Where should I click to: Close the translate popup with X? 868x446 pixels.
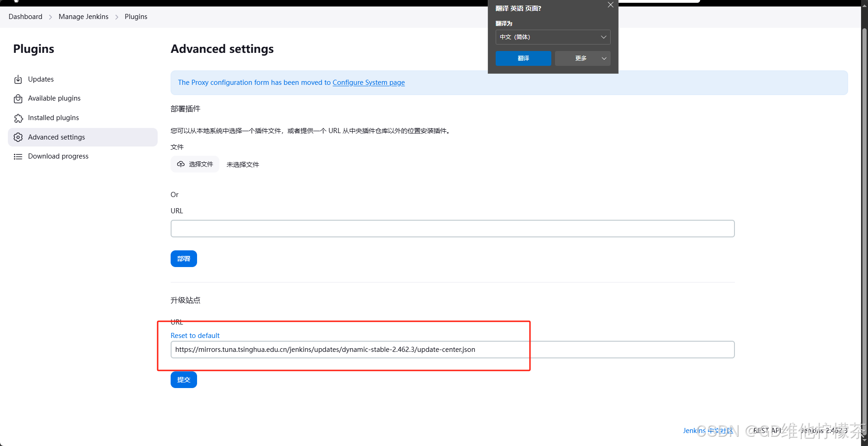pos(611,5)
